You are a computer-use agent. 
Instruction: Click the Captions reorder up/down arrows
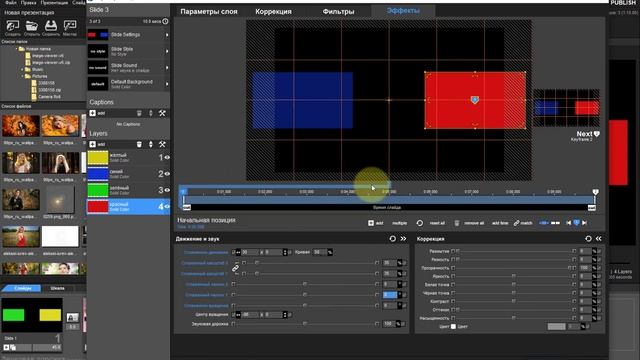[x=151, y=113]
